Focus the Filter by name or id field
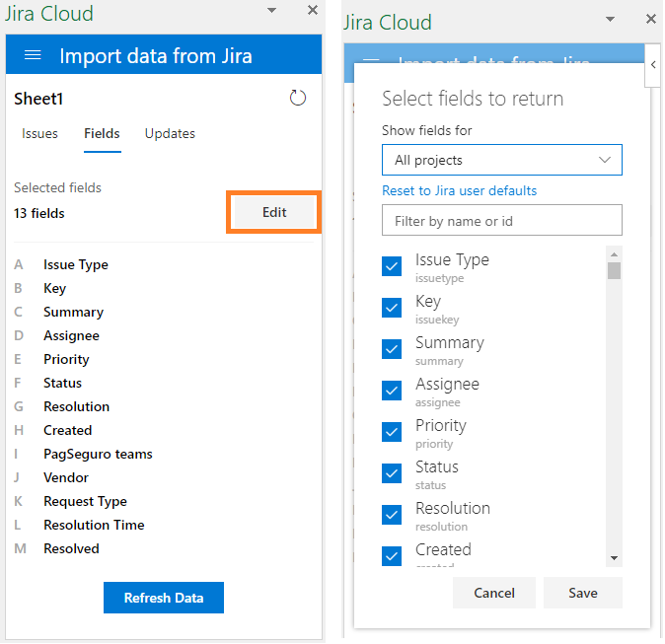The width and height of the screenshot is (665, 644). [502, 220]
